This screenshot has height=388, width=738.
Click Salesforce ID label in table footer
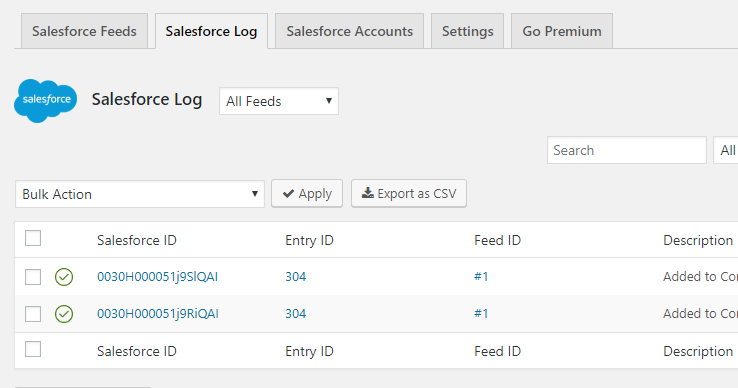pyautogui.click(x=136, y=351)
